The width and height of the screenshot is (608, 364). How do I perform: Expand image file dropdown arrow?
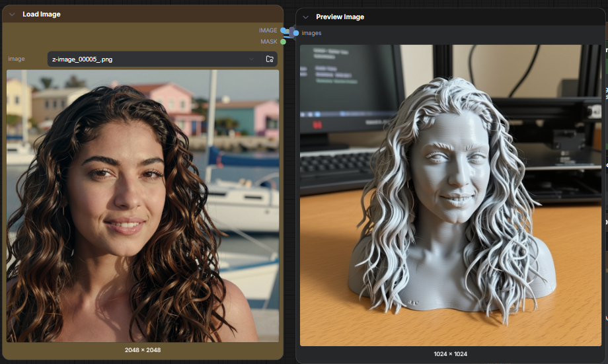252,59
